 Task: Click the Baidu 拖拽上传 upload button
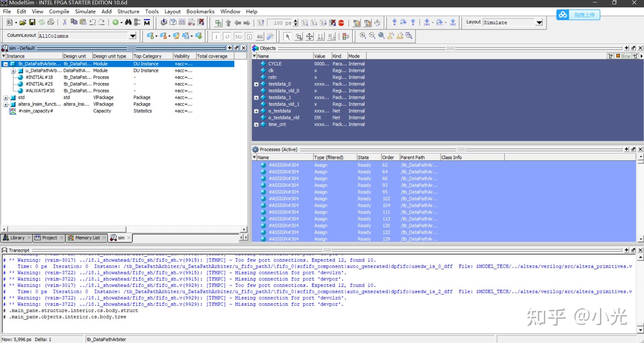tap(578, 15)
